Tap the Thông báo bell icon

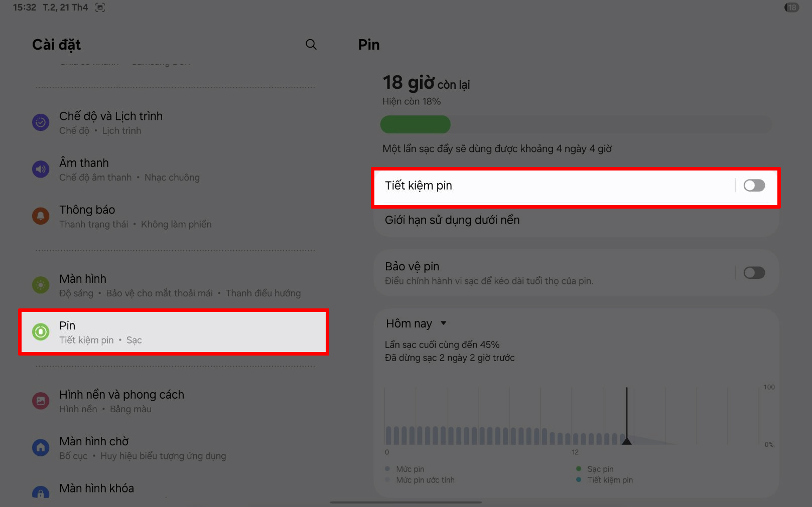[x=41, y=216]
